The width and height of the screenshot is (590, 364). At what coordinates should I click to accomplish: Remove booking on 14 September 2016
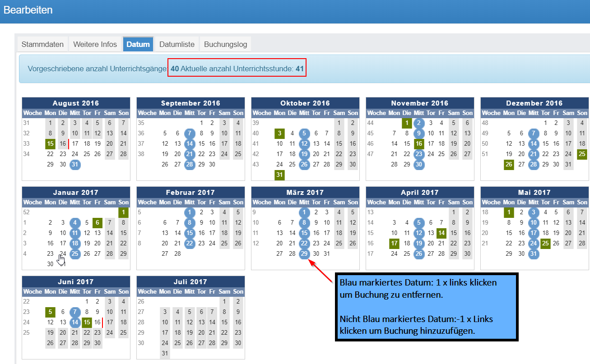(x=190, y=144)
